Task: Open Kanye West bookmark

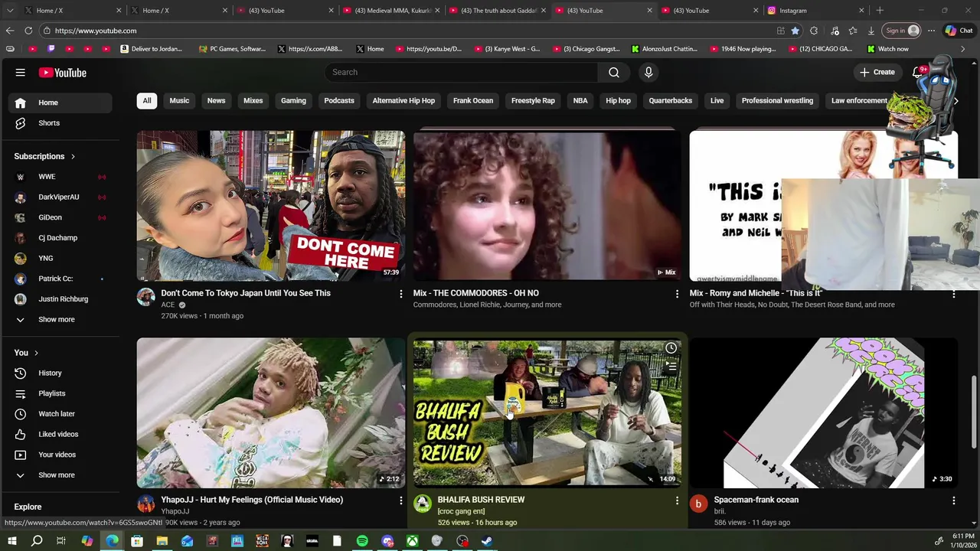Action: point(506,49)
